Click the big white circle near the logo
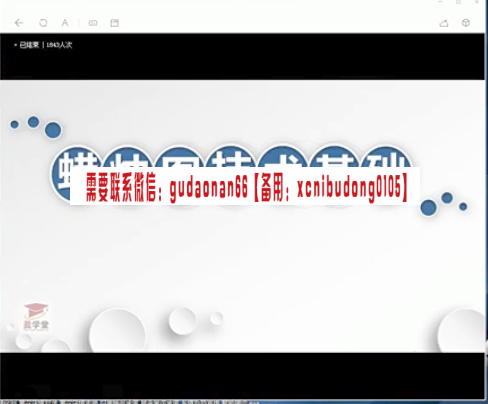 117,331
